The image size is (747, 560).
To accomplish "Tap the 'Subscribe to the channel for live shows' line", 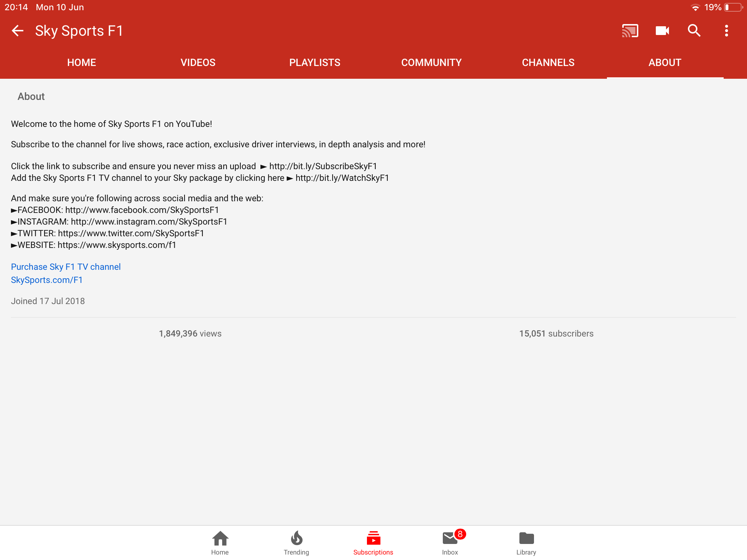I will (x=218, y=144).
